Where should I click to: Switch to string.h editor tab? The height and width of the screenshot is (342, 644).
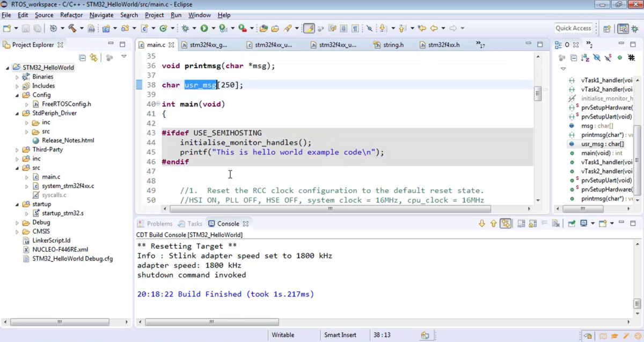pos(389,45)
